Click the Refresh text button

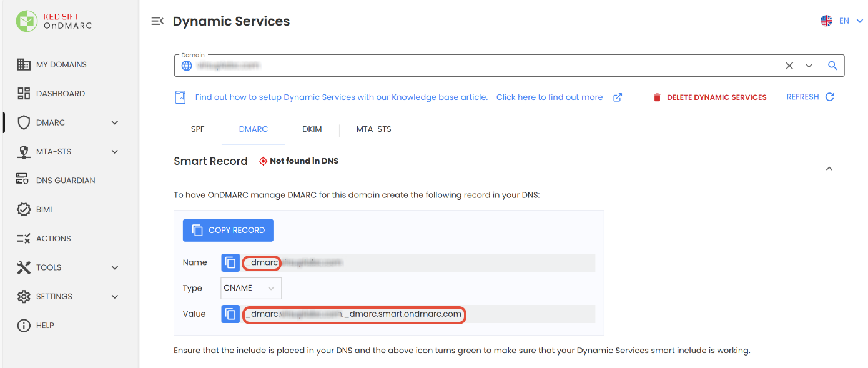point(803,97)
